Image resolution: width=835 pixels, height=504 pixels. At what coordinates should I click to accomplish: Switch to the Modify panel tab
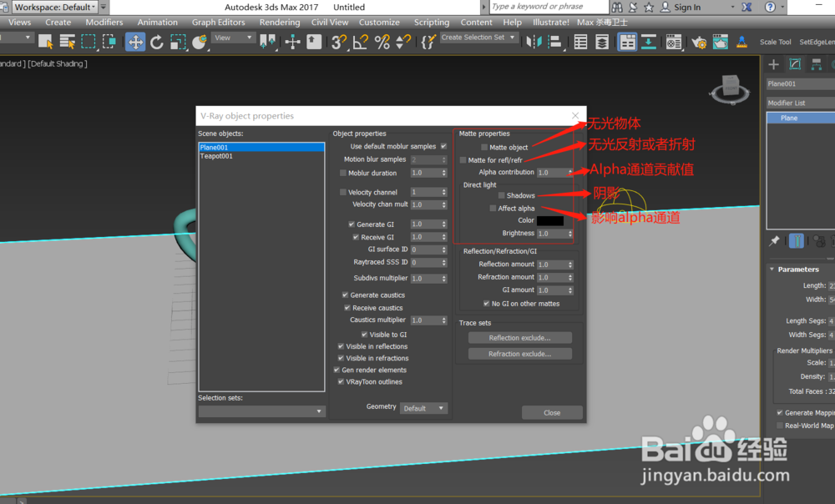tap(795, 64)
